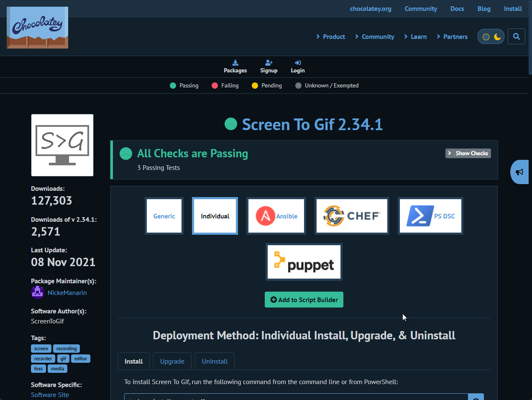532x400 pixels.
Task: Click the '2,571' version downloads count
Action: click(46, 231)
